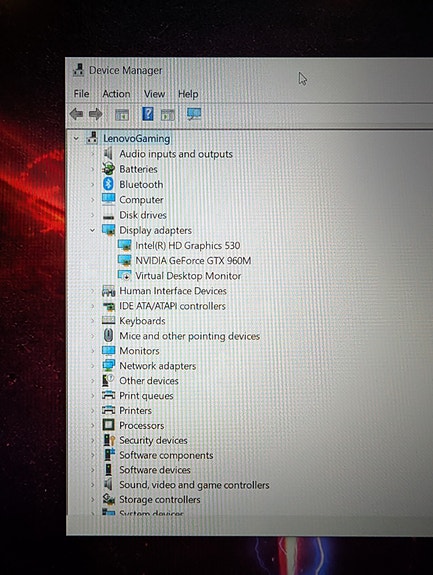Expand the Network adapters category
433x575 pixels.
(x=93, y=366)
